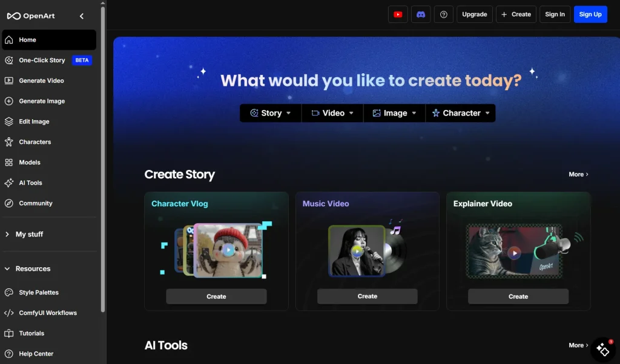Viewport: 620px width, 364px height.
Task: Click the help question mark icon
Action: [x=444, y=15]
